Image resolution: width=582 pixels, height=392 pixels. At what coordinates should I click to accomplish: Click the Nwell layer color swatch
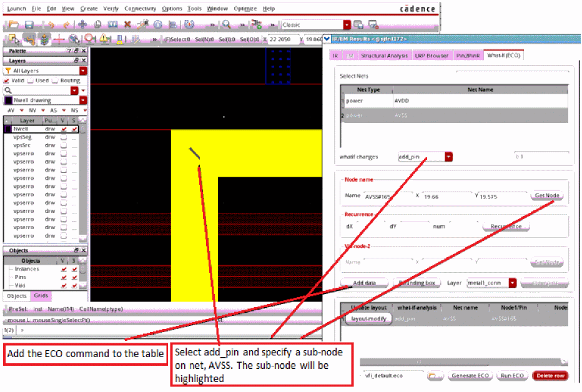pos(7,129)
